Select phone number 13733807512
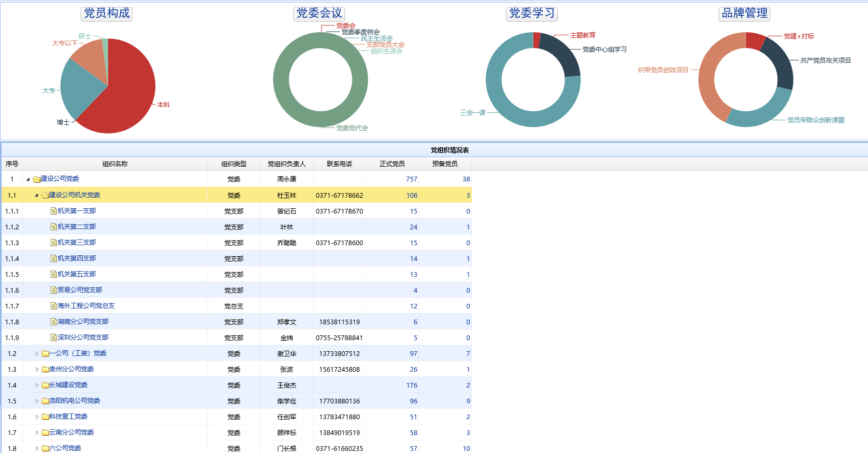868x453 pixels. point(339,354)
